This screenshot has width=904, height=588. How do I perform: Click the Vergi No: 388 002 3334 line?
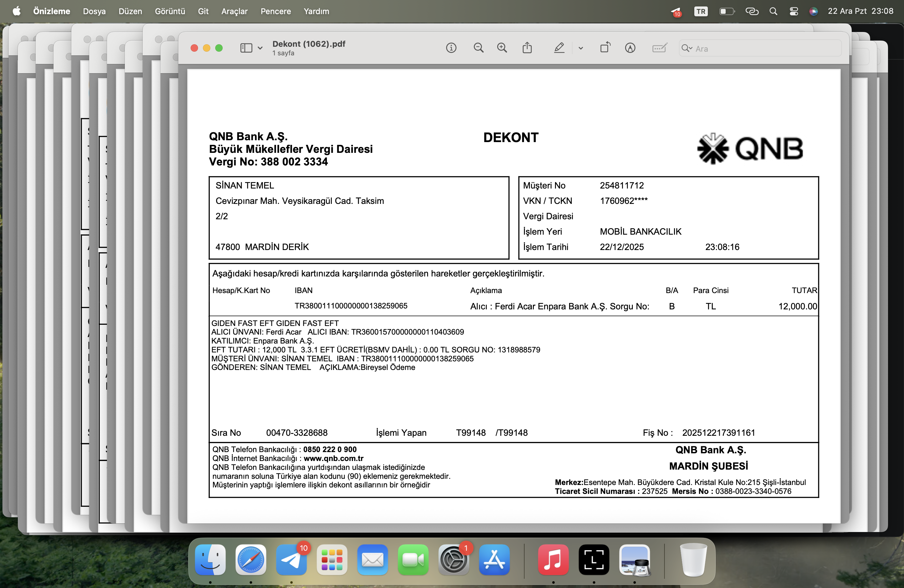(268, 162)
